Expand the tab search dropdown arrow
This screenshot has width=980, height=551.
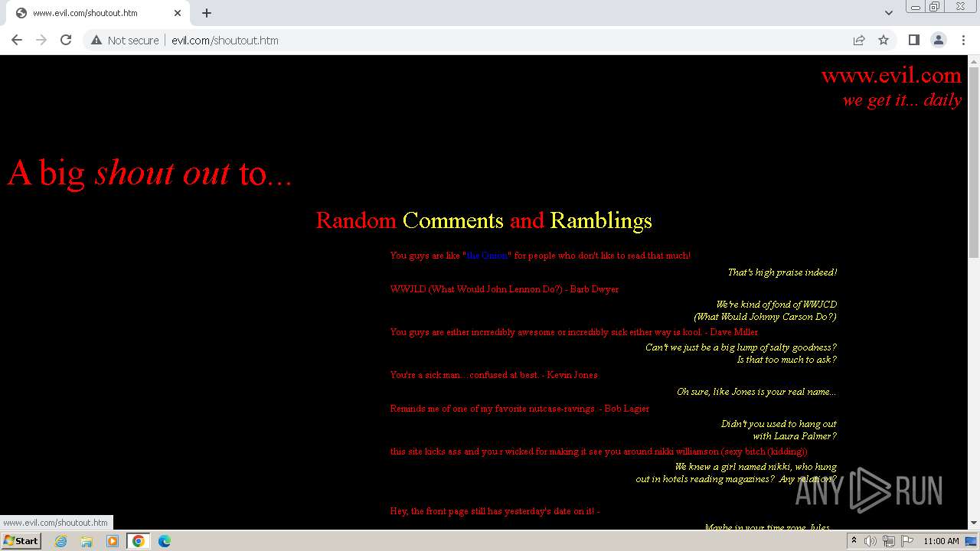(x=888, y=13)
